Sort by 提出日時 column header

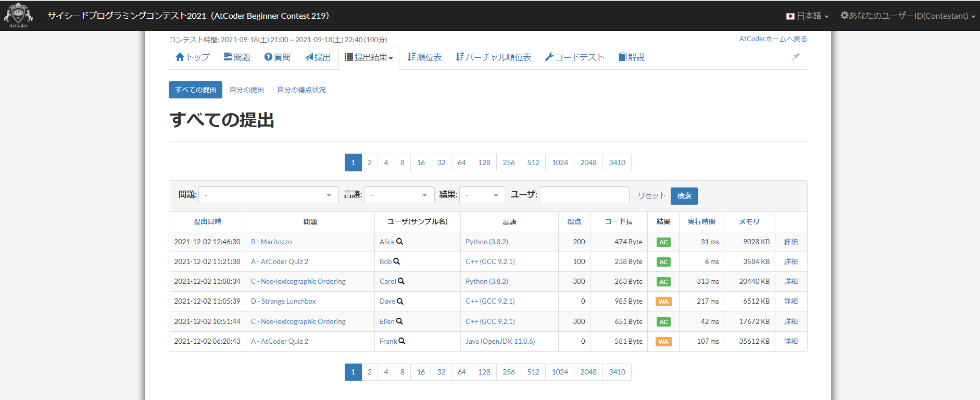[x=207, y=222]
